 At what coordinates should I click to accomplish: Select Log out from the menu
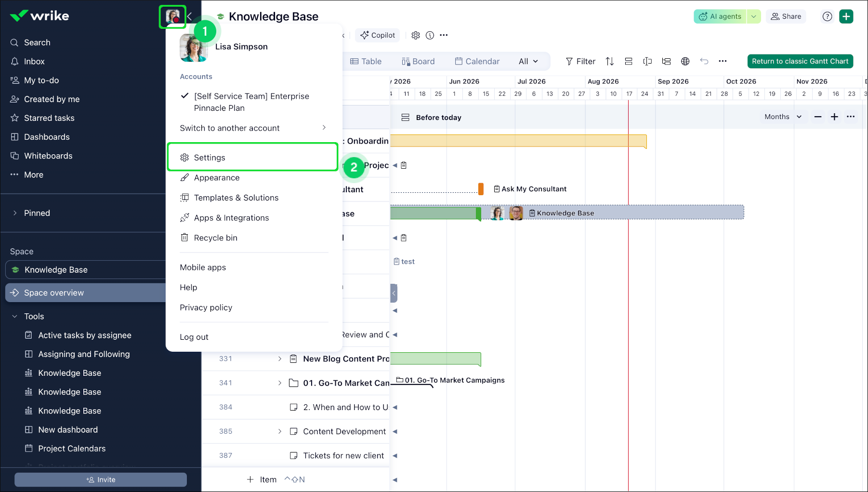click(194, 337)
